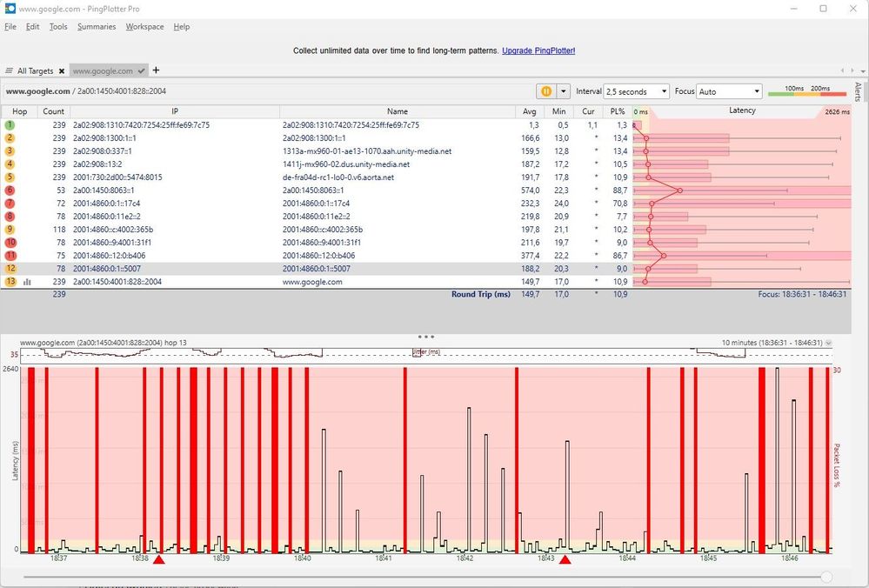Viewport: 869px width, 588px height.
Task: Select red hop 10 circle icon
Action: point(10,242)
